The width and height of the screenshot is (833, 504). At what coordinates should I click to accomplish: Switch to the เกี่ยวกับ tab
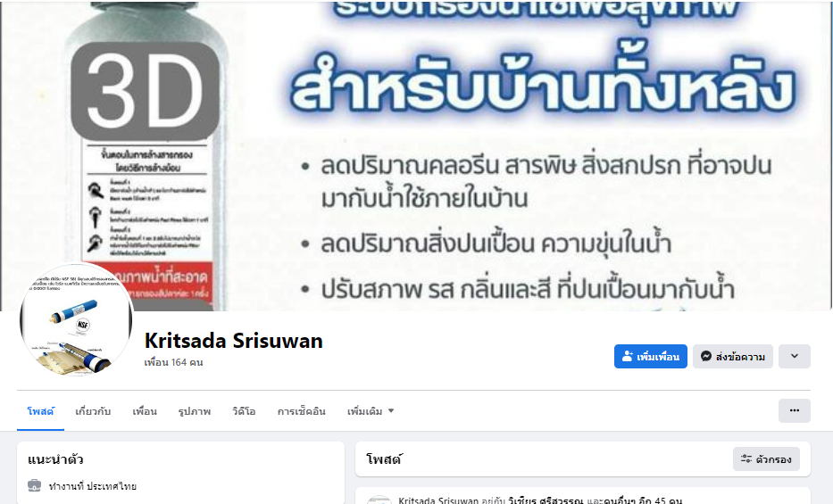coord(93,411)
